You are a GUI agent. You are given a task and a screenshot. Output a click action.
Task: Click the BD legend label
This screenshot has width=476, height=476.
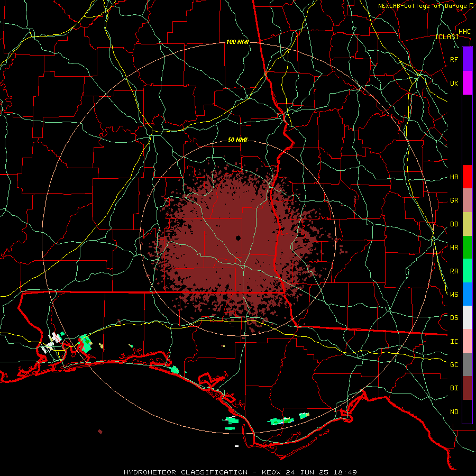pos(454,224)
